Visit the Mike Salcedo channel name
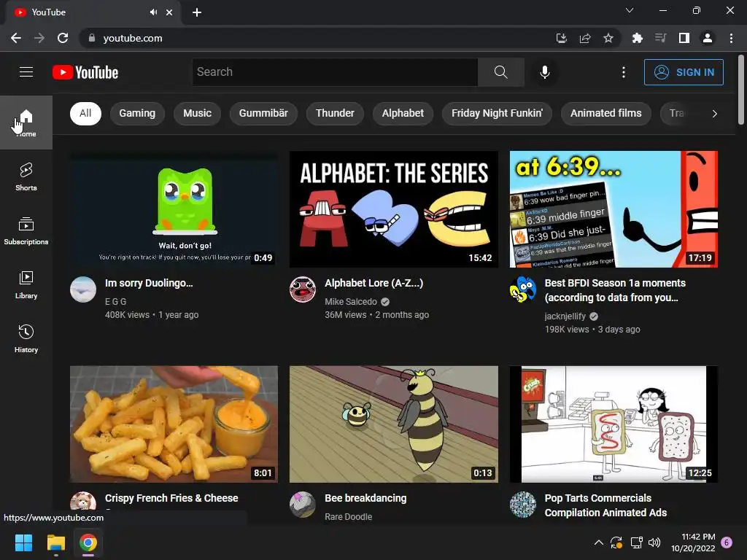The width and height of the screenshot is (747, 560). pos(351,301)
